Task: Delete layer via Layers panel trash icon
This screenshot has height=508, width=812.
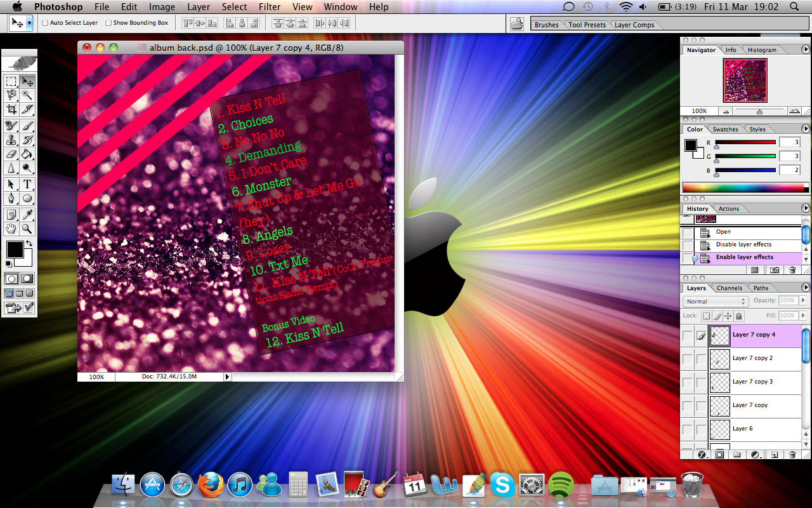Action: [x=792, y=455]
